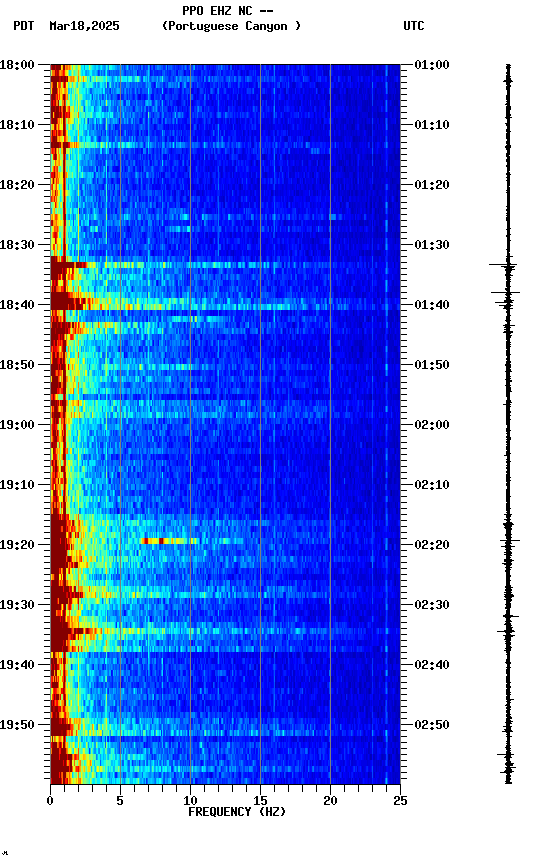Click the '19:40' PDT time label
The width and height of the screenshot is (552, 864).
click(17, 665)
